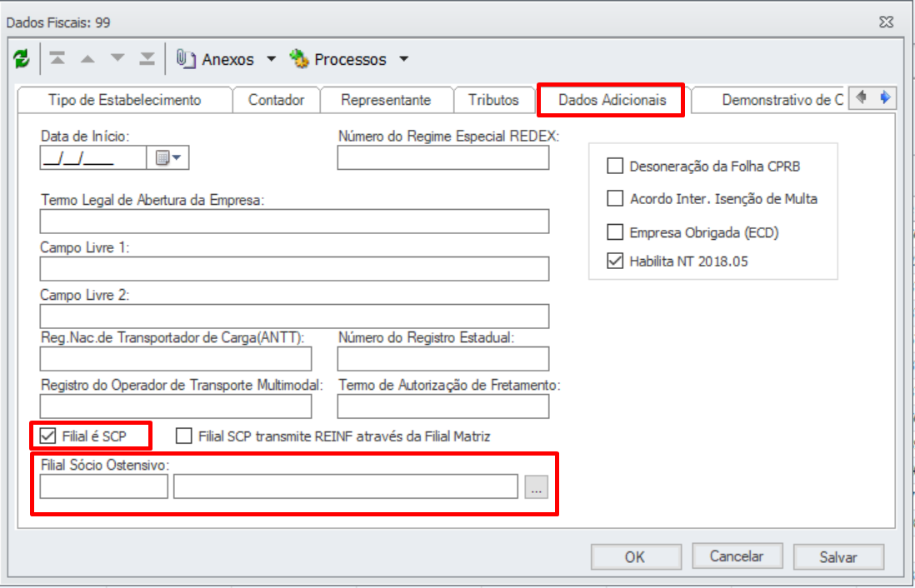Uncheck Habilita NT 2018.05
This screenshot has width=915, height=588.
tap(615, 261)
